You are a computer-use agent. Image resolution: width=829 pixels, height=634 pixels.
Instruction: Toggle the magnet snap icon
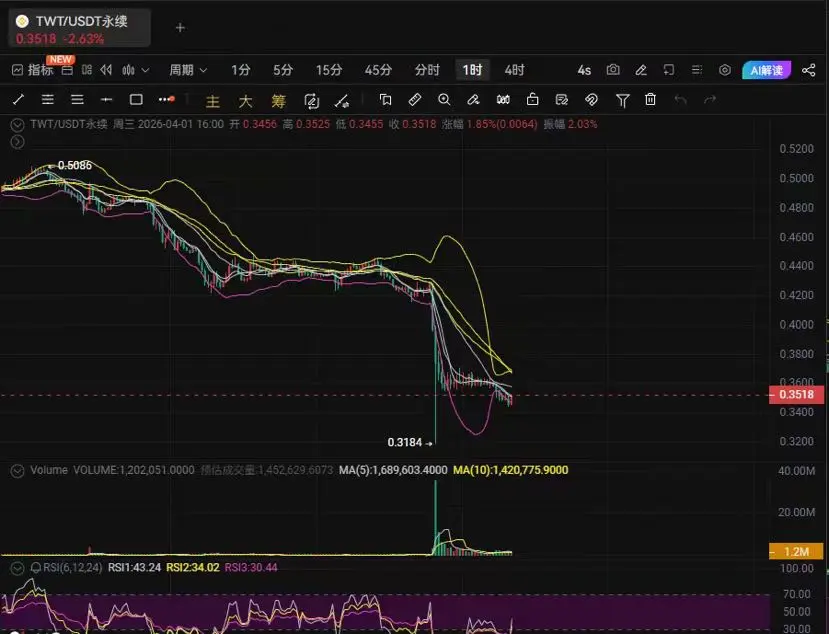(x=591, y=99)
